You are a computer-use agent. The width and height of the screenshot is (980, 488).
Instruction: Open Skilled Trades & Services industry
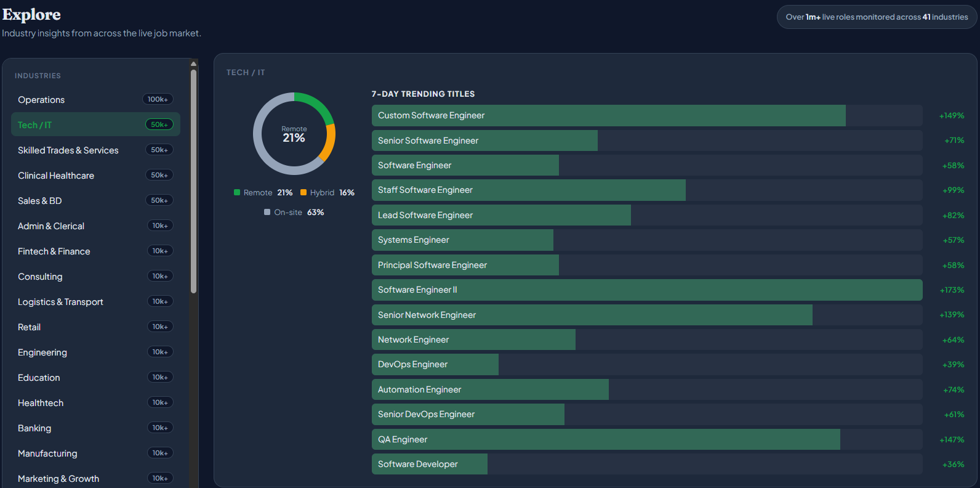tap(95, 150)
